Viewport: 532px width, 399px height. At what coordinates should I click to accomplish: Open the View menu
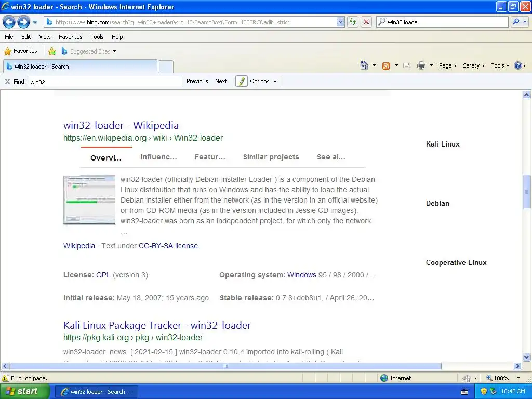45,37
